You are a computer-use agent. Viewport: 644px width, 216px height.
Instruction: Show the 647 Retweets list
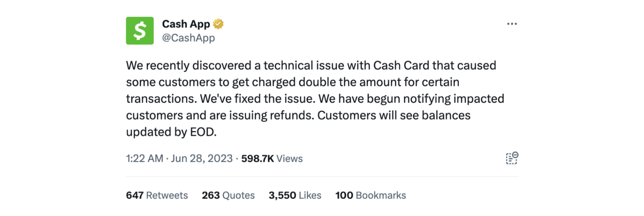(157, 195)
